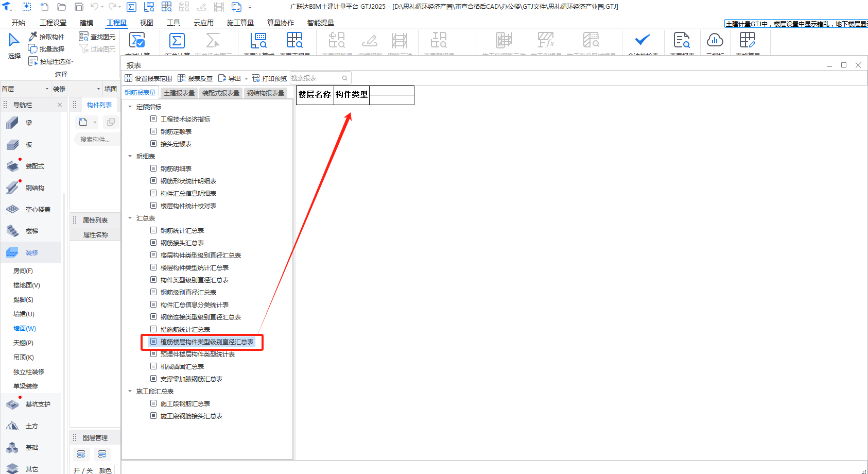Click the 汇总计算 sigma ribbon icon
The width and height of the screenshot is (868, 474).
[177, 41]
